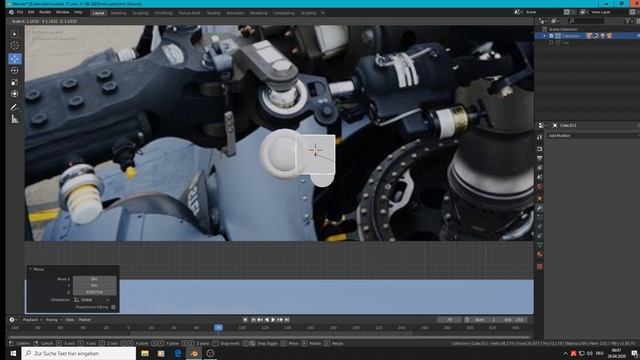Switch to the Animation workspace tab
The height and width of the screenshot is (360, 640).
click(235, 13)
